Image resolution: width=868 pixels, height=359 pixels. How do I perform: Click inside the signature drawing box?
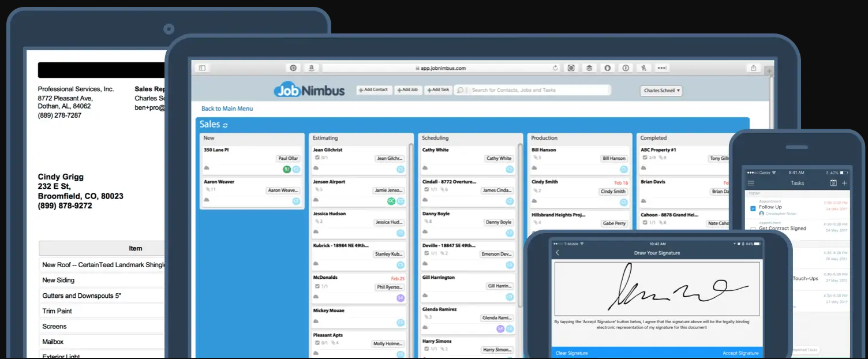click(657, 289)
